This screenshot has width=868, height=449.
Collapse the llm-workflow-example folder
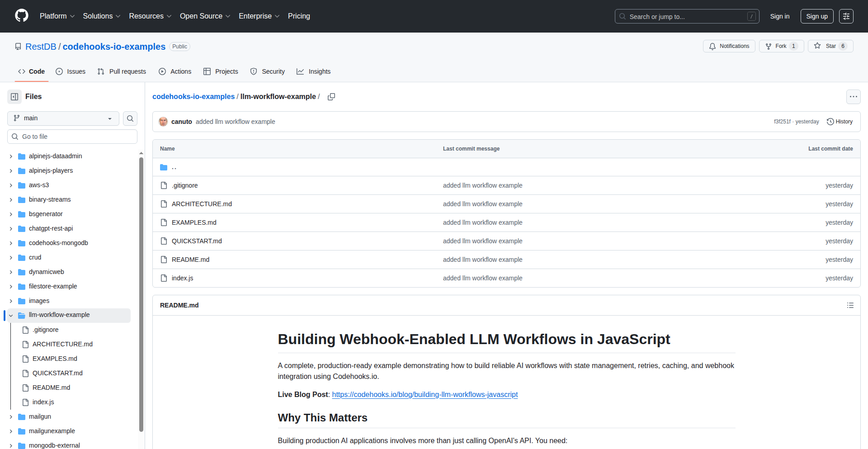(10, 315)
